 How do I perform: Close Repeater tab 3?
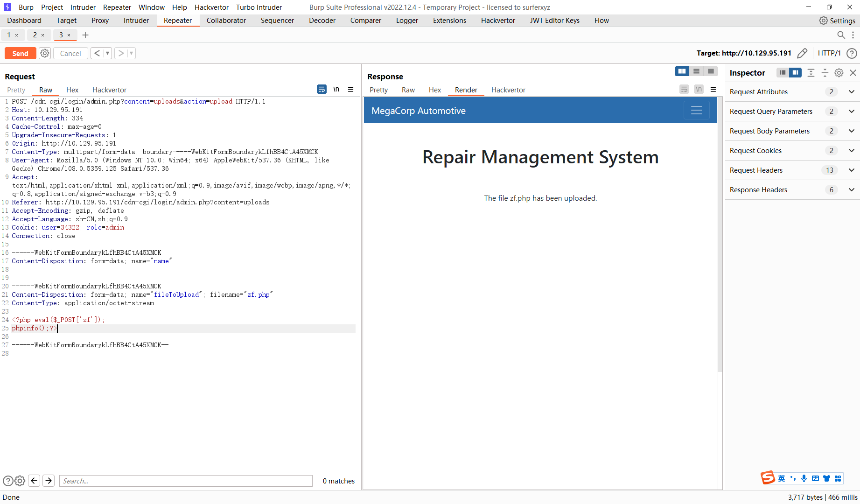(69, 35)
